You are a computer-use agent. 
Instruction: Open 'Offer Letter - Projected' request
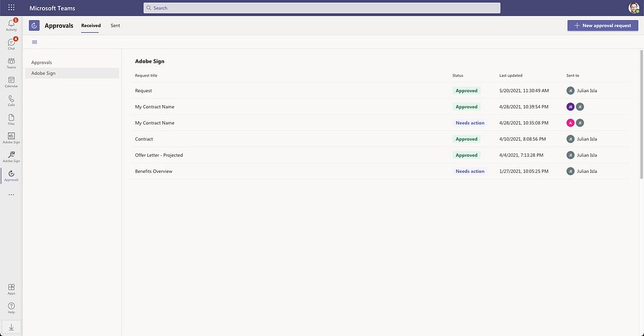381,155
